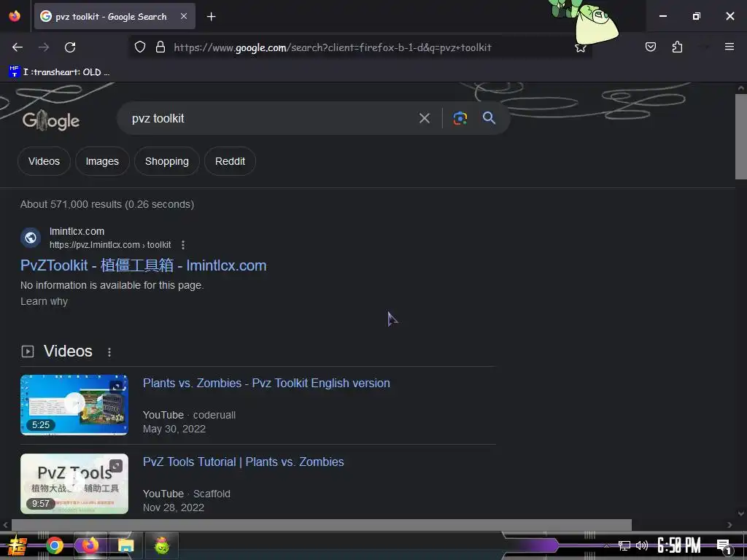747x560 pixels.
Task: Filter results by Reddit
Action: 230,161
